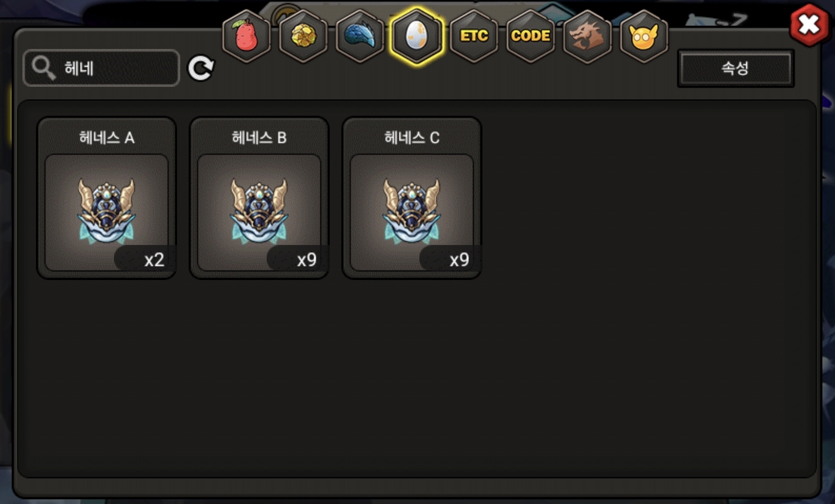The width and height of the screenshot is (835, 504).
Task: Open the brown dragon head tab
Action: coord(587,36)
